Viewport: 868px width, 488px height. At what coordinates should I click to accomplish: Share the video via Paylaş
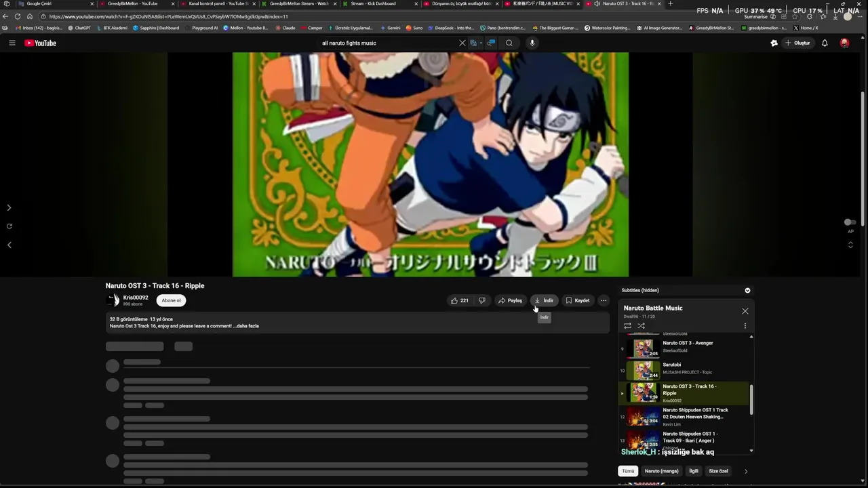coord(510,300)
